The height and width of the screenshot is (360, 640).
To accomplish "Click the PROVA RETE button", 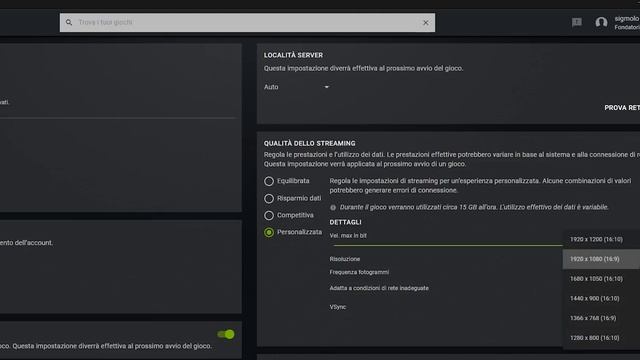I will (x=622, y=108).
